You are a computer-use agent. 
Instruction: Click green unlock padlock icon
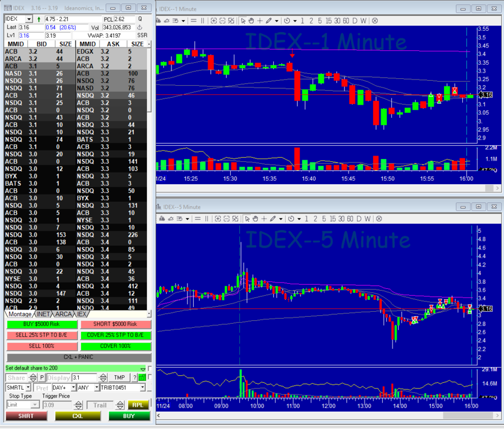(x=142, y=378)
